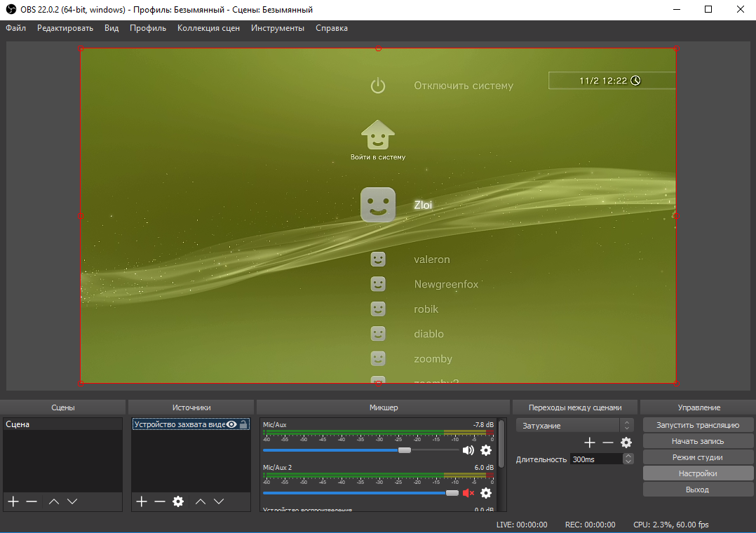Remove selected source with minus icon

tap(160, 501)
